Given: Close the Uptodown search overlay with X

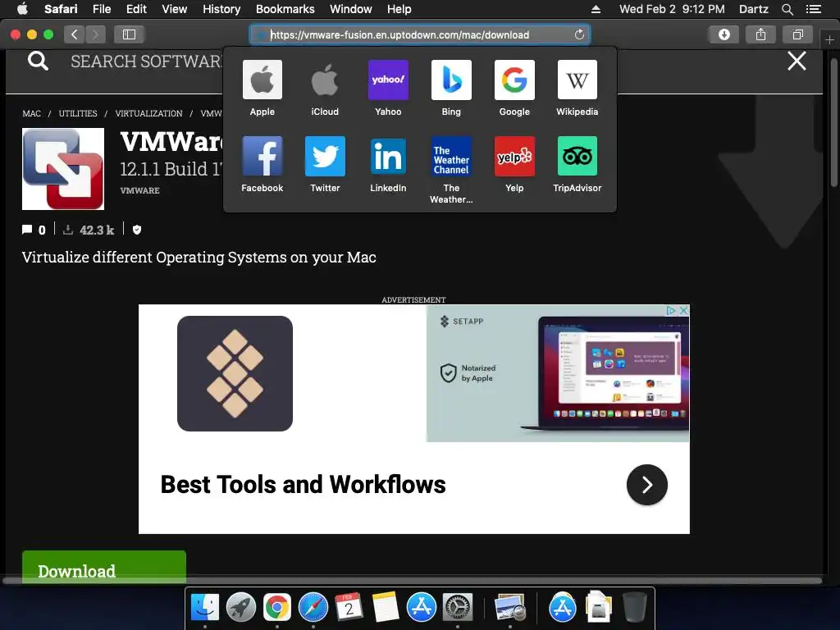Looking at the screenshot, I should (797, 61).
